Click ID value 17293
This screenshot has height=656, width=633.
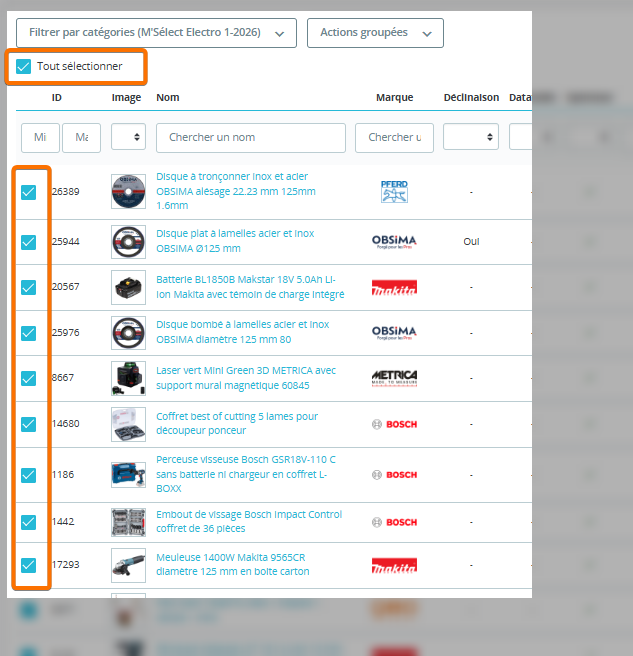point(66,565)
